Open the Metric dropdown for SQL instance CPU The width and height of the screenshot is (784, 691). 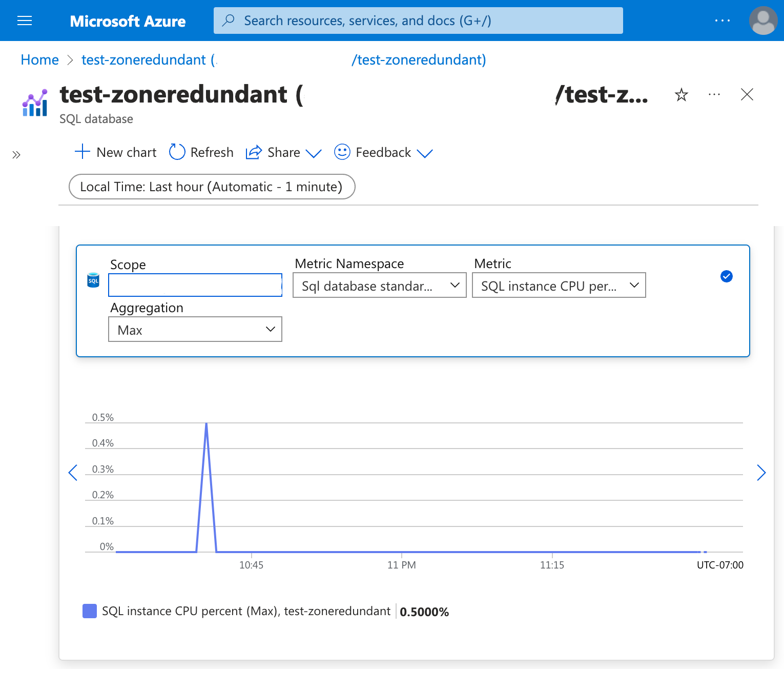pyautogui.click(x=559, y=286)
